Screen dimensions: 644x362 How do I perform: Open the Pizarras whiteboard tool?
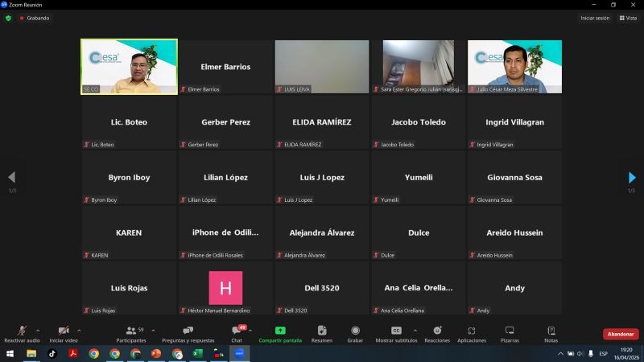[x=510, y=334]
